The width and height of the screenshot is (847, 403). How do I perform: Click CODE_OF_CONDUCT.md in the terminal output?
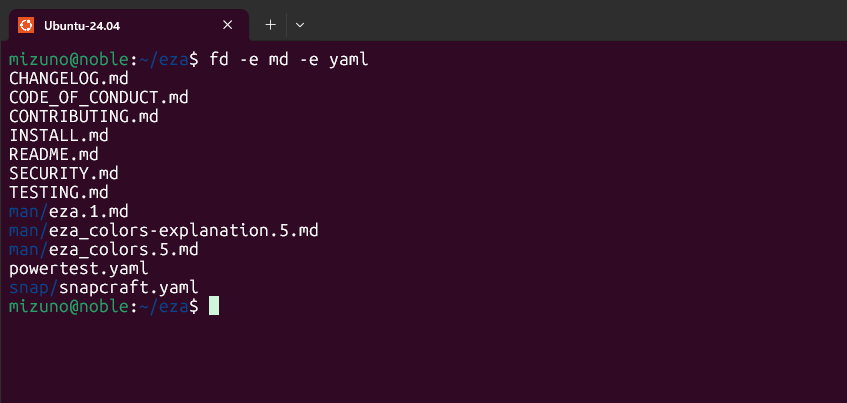[98, 98]
